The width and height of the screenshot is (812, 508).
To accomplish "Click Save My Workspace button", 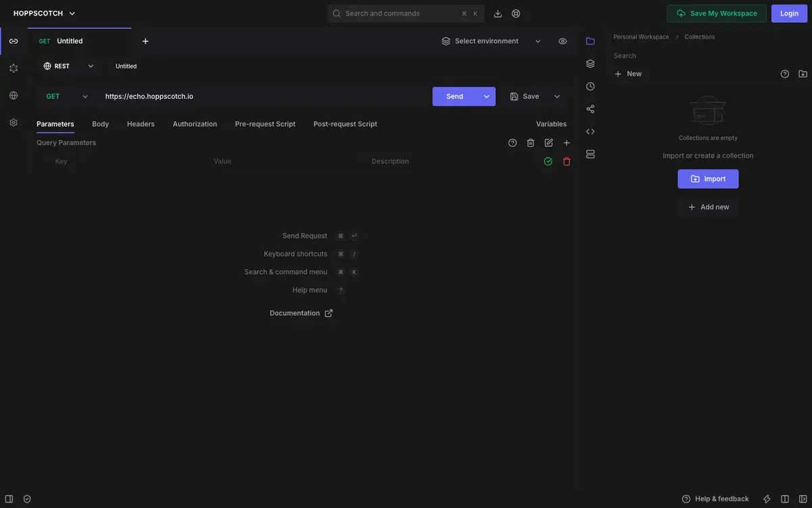I will coord(717,14).
